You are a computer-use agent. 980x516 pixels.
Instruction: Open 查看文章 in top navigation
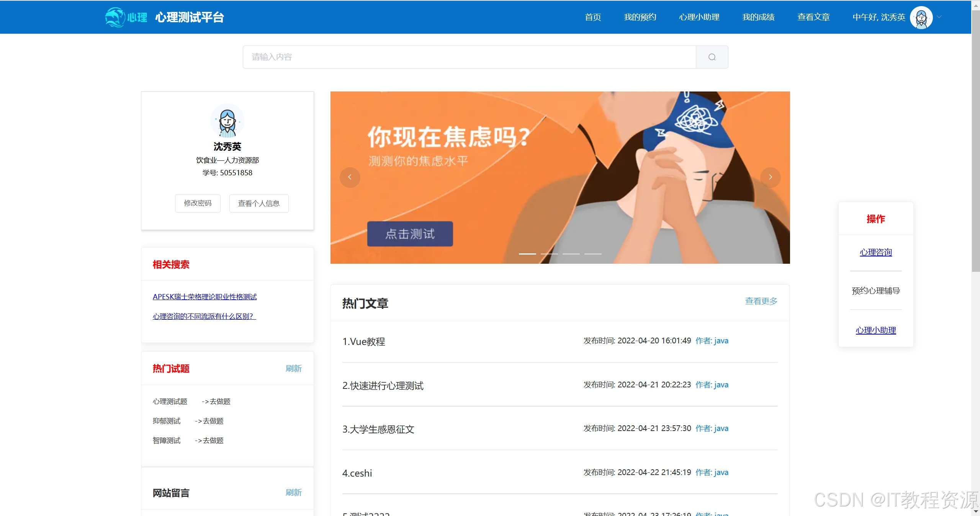(813, 17)
